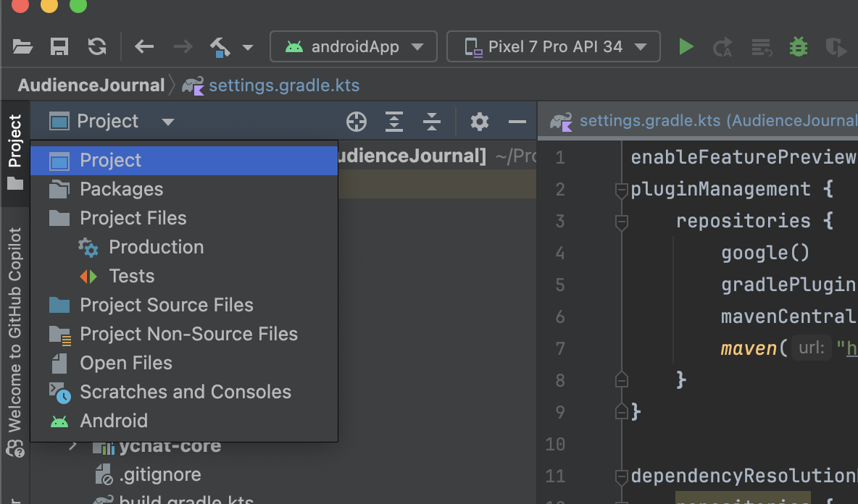Click the AudienceJournal breadcrumb
858x504 pixels.
(x=91, y=85)
